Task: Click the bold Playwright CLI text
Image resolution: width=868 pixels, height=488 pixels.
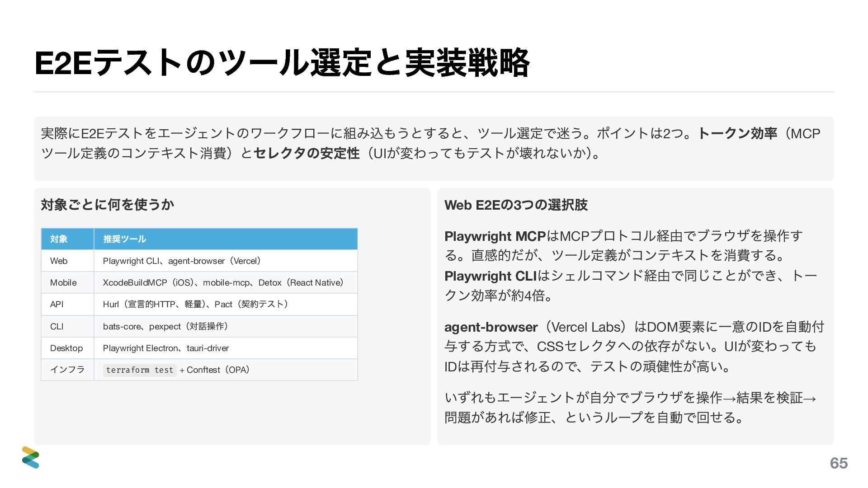Action: click(x=490, y=276)
